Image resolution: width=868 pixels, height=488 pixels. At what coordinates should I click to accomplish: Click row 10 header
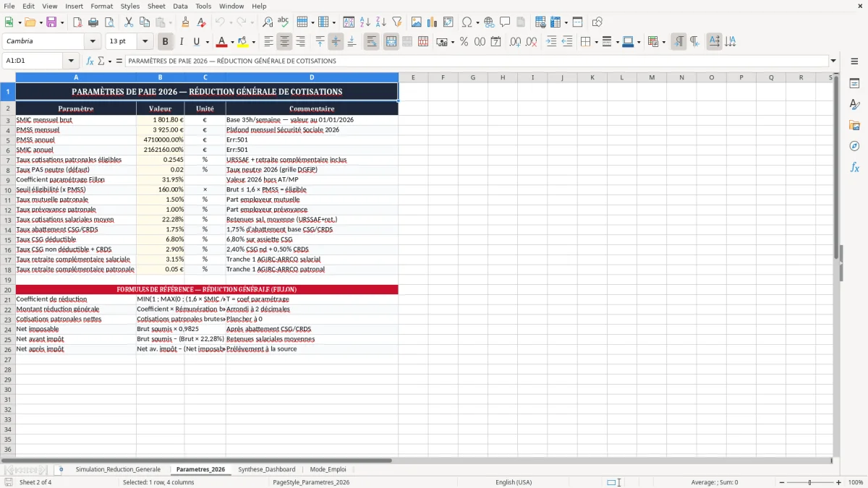tap(7, 189)
